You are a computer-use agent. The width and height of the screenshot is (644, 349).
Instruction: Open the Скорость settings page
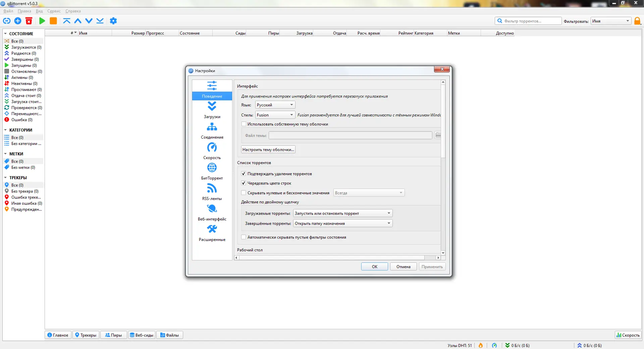click(212, 151)
